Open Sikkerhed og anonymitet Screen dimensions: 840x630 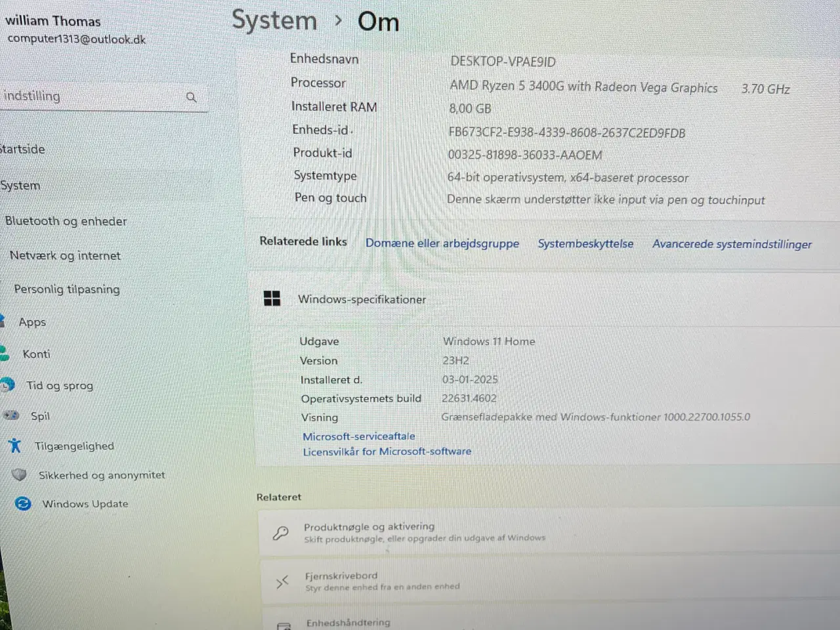[x=102, y=475]
